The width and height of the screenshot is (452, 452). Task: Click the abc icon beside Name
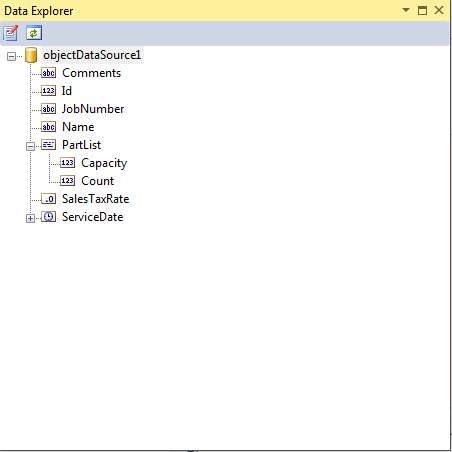49,127
